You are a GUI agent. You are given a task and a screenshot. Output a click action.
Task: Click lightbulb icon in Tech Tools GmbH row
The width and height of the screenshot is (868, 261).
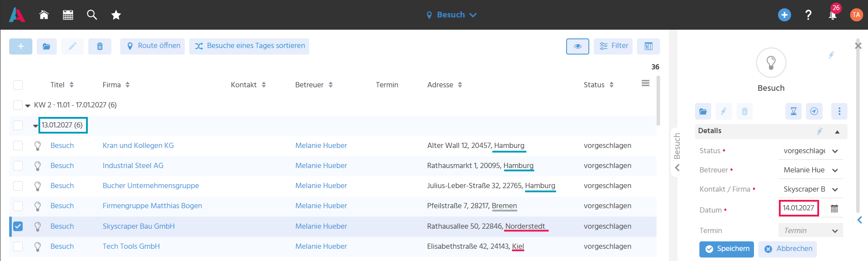pyautogui.click(x=38, y=247)
